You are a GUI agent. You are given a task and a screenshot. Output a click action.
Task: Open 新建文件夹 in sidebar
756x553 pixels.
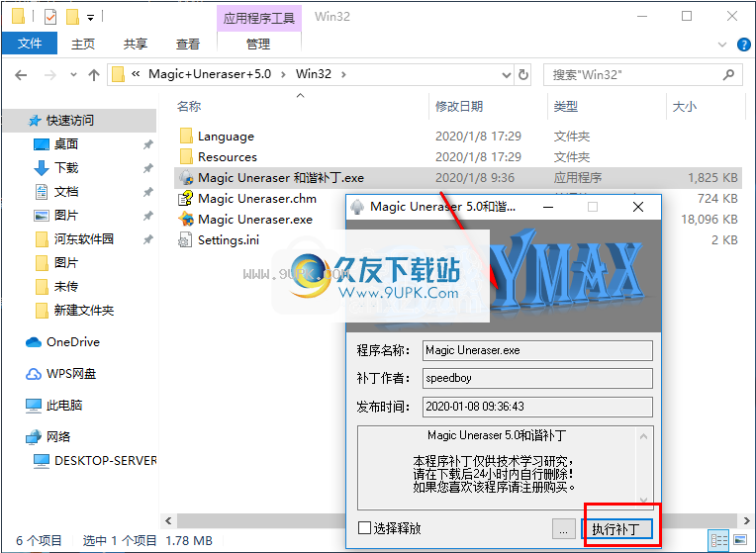(x=83, y=310)
